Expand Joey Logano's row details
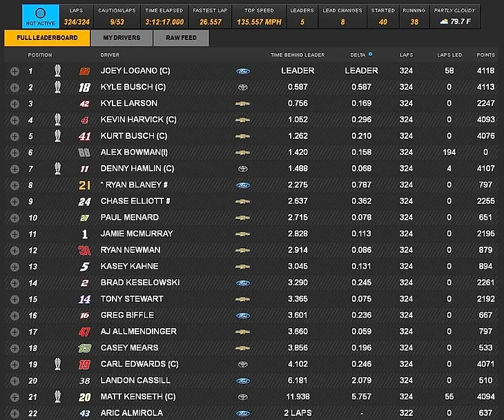This screenshot has height=420, width=504. [x=14, y=70]
